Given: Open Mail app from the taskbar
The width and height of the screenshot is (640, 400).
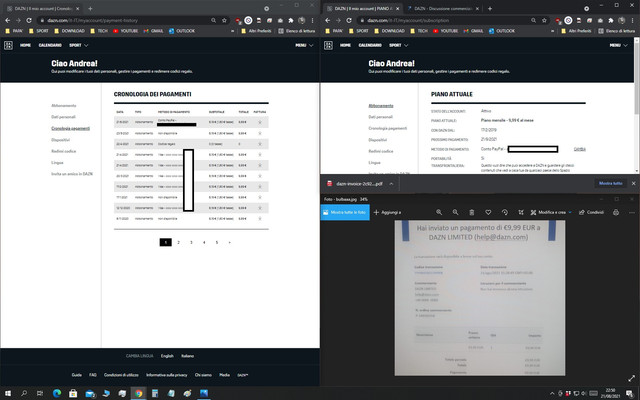Looking at the screenshot, I should coord(90,393).
